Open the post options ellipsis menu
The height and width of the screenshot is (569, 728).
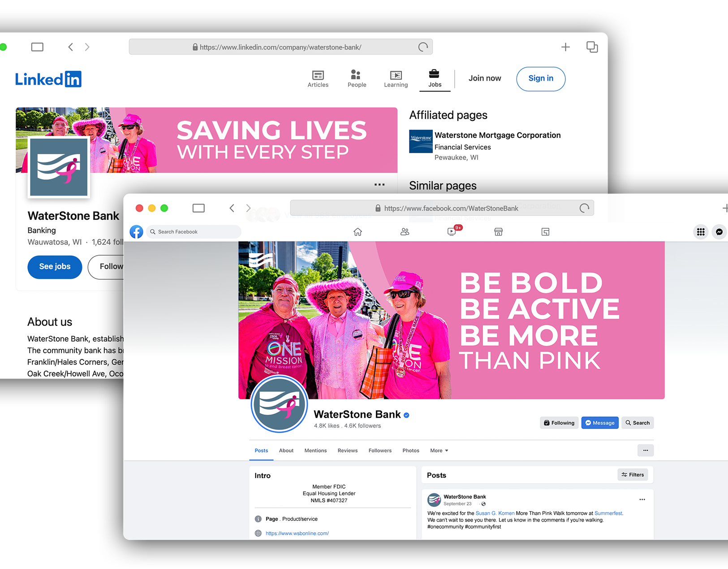pos(642,499)
